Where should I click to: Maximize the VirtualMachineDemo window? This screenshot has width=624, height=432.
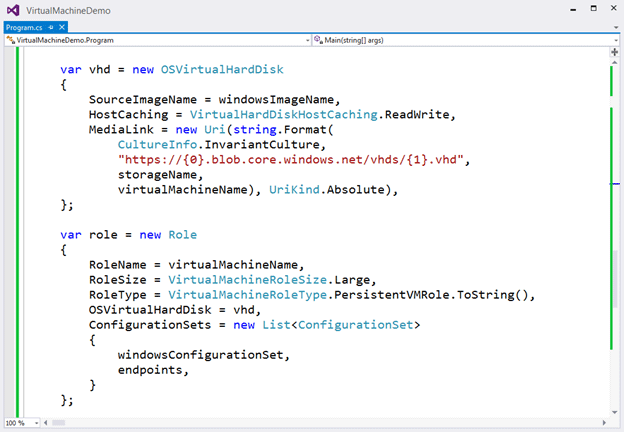click(x=593, y=8)
